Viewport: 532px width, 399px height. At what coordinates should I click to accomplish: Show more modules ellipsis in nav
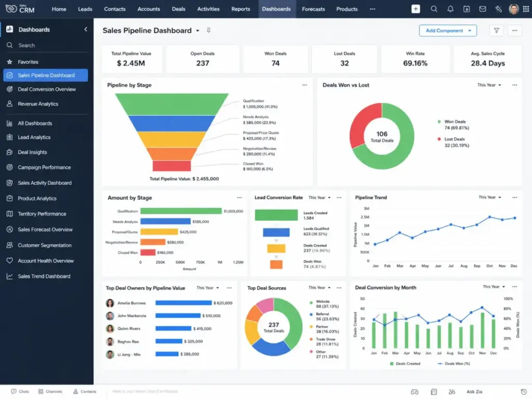click(373, 9)
